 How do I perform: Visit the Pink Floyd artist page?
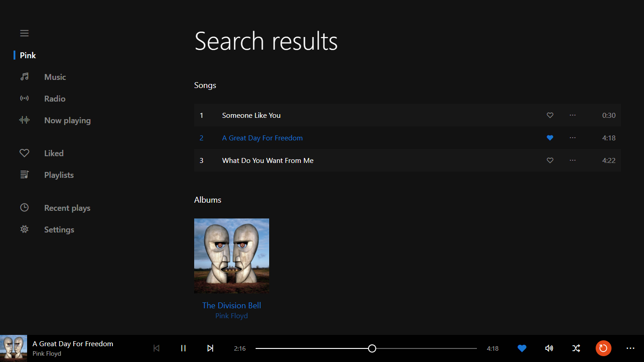click(231, 316)
